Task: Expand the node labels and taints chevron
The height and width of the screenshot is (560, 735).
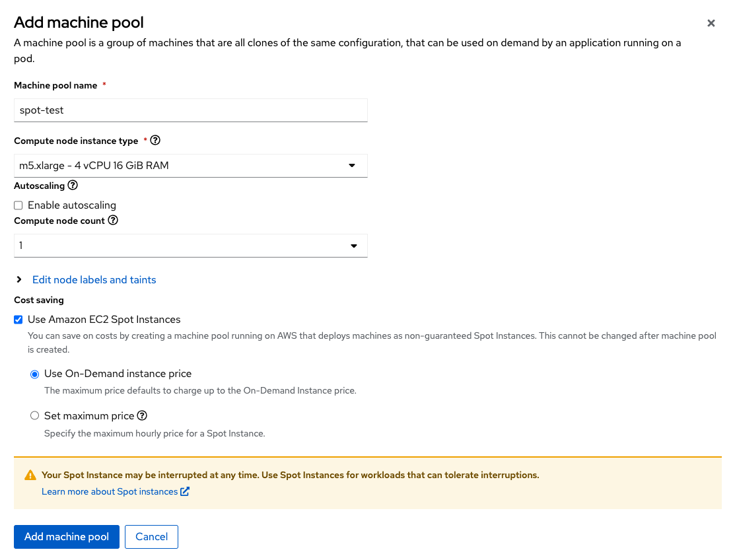Action: [18, 279]
